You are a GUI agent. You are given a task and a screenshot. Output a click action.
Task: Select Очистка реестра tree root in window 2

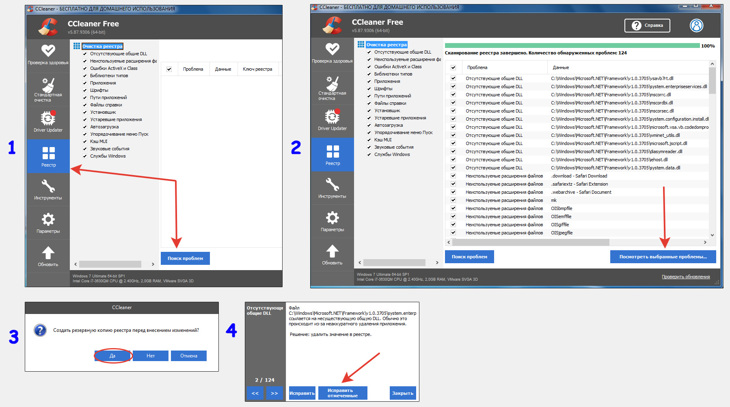386,44
